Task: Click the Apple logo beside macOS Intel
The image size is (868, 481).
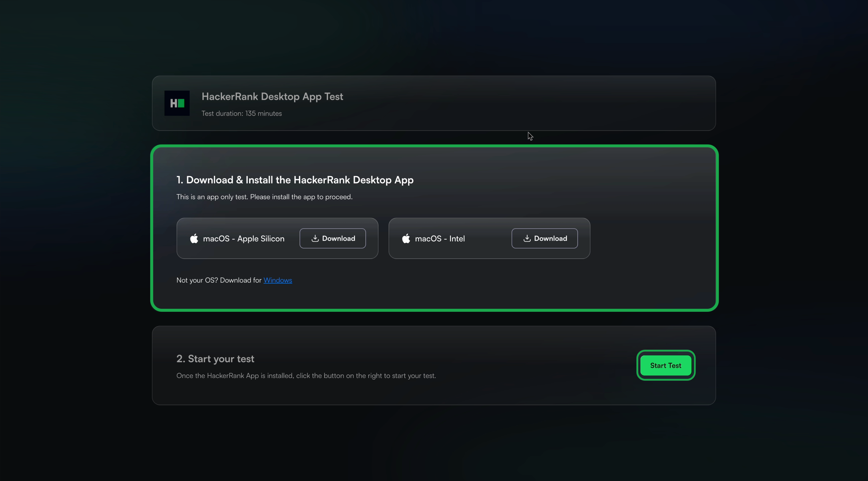Action: click(x=406, y=238)
